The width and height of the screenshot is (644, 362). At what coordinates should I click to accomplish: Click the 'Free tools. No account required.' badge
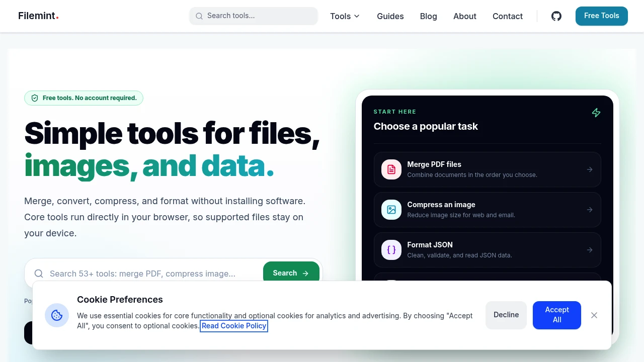pyautogui.click(x=84, y=98)
